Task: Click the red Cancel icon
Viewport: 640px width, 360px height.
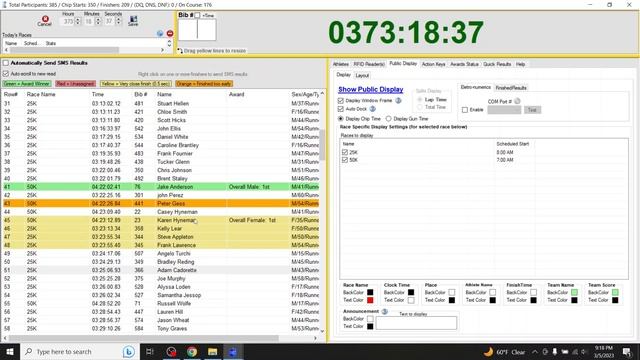Action: (x=45, y=19)
